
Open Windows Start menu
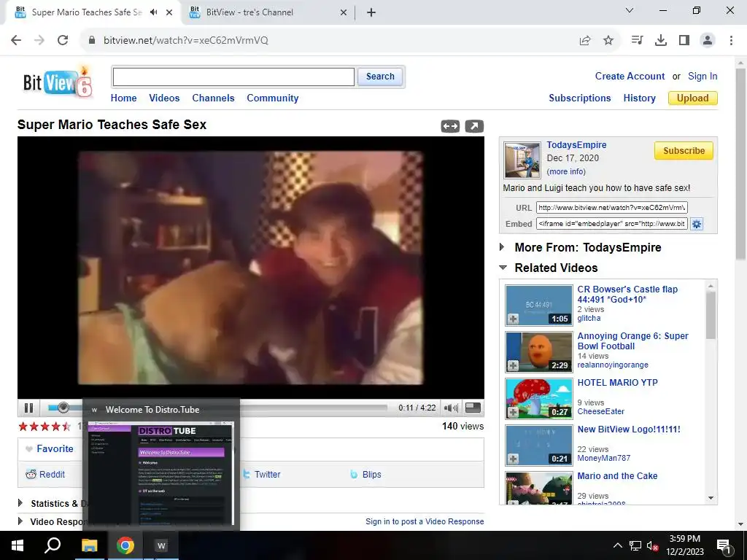[x=18, y=545]
